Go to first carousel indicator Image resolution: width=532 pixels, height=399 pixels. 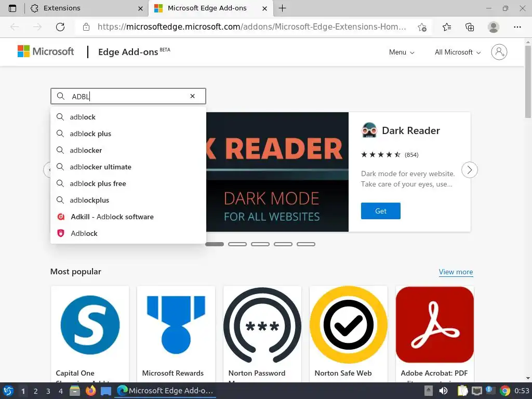(x=215, y=244)
